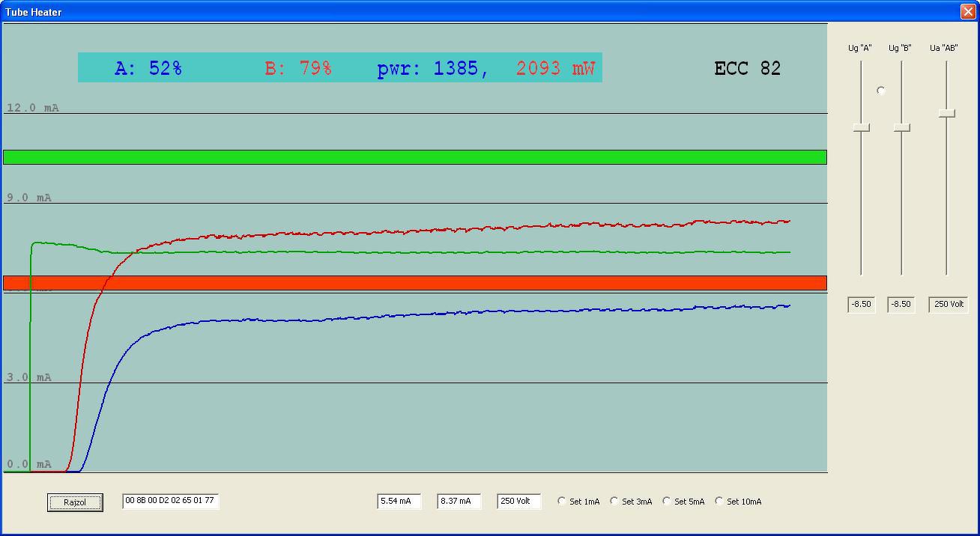Viewport: 980px width, 536px height.
Task: Click the Ug A -8.50 value box
Action: pyautogui.click(x=862, y=305)
